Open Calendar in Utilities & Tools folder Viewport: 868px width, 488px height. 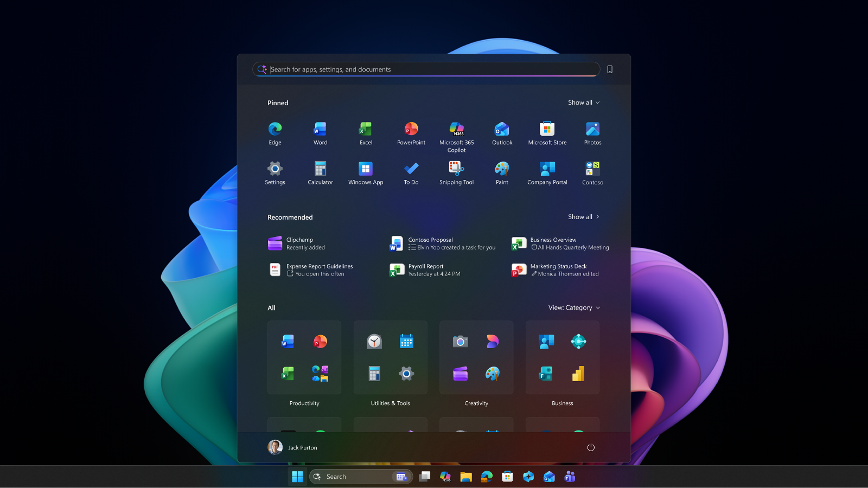406,342
